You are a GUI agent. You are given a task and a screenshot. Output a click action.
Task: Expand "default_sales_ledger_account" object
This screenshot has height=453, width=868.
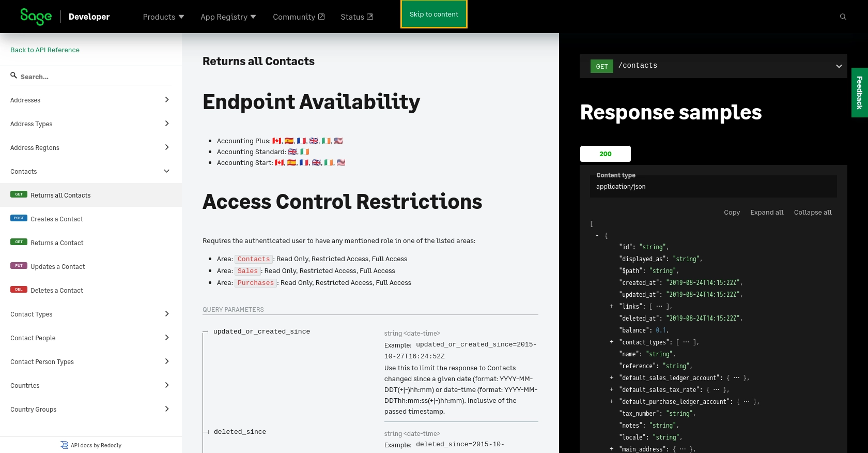[x=612, y=377]
